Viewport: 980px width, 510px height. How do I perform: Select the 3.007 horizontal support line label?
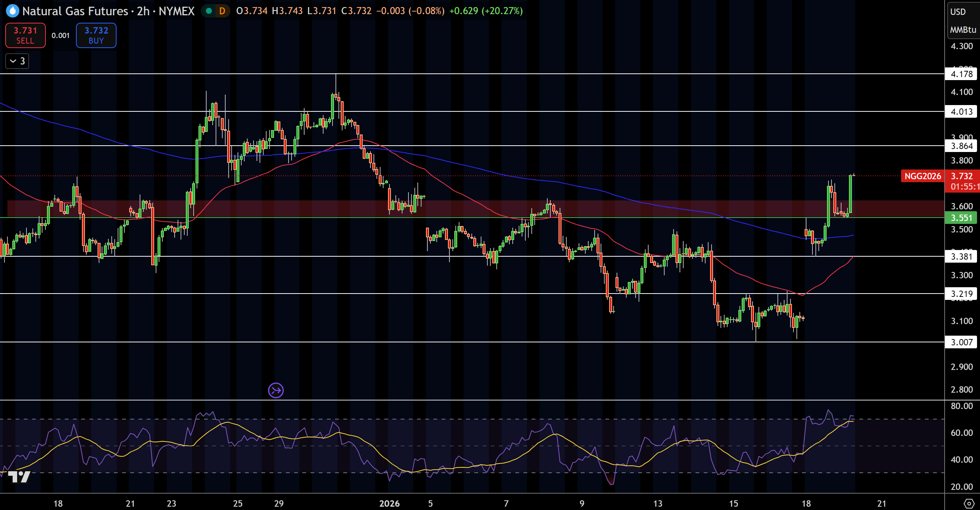click(962, 342)
